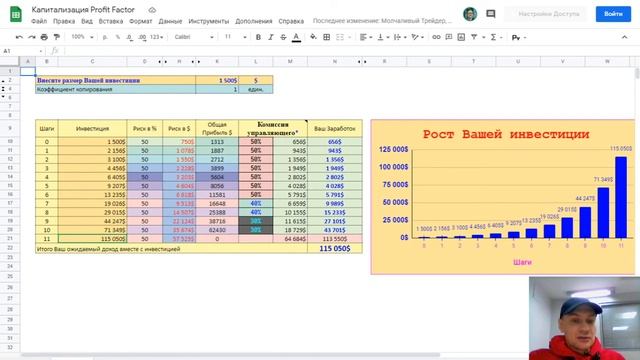Open the Вставка menu

pyautogui.click(x=111, y=21)
